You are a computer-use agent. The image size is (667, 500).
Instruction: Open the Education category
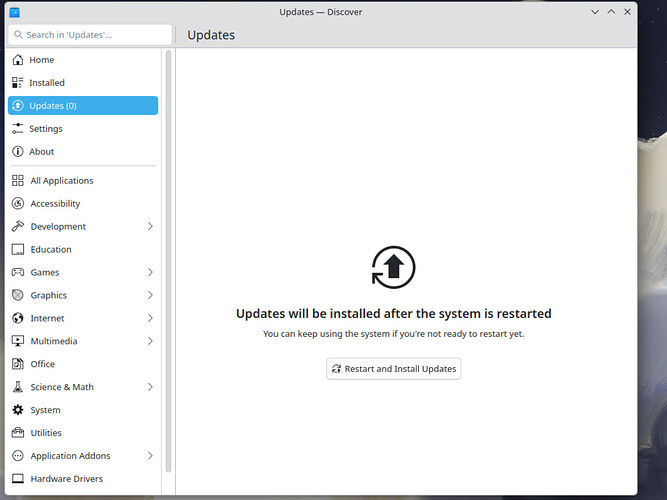(83, 249)
